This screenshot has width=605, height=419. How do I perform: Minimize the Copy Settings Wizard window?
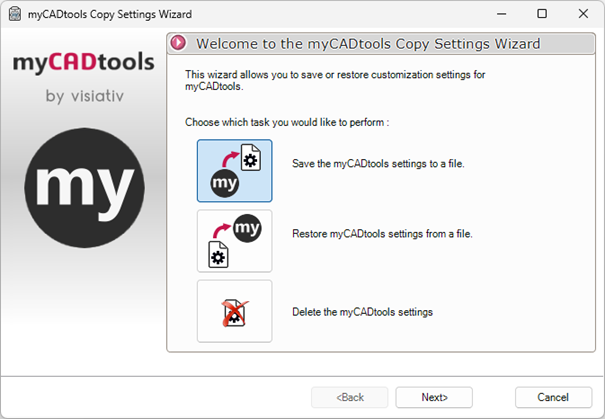[x=496, y=14]
